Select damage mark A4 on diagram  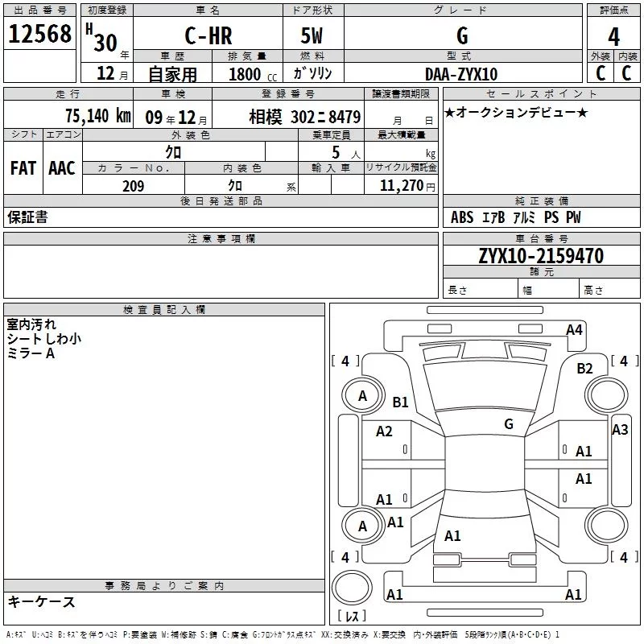click(x=574, y=330)
